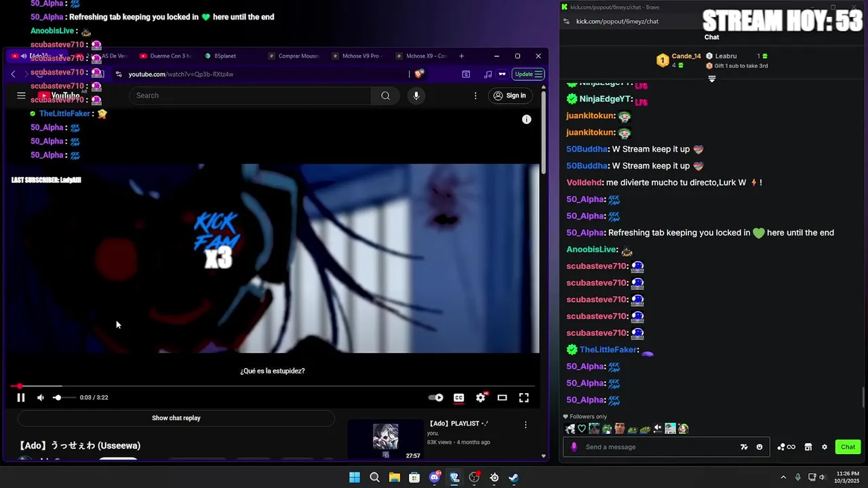Open the YouTube hamburger guide menu
The height and width of the screenshot is (488, 868).
(21, 96)
